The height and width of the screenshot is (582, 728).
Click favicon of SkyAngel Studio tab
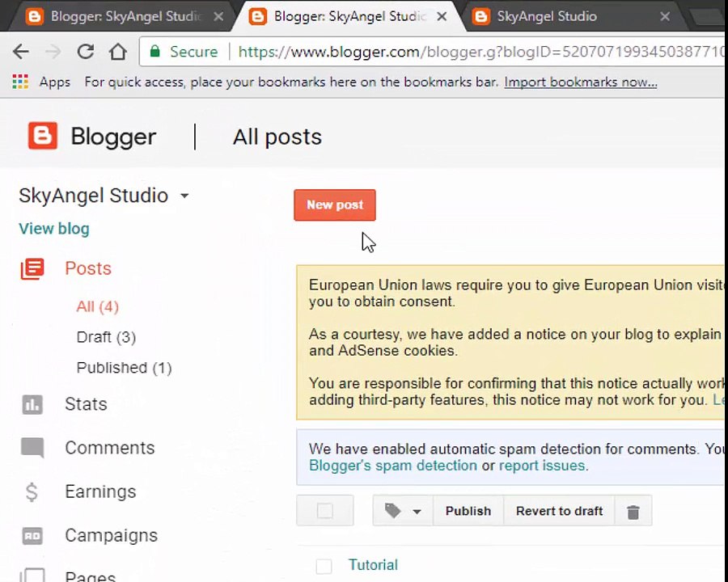click(481, 16)
